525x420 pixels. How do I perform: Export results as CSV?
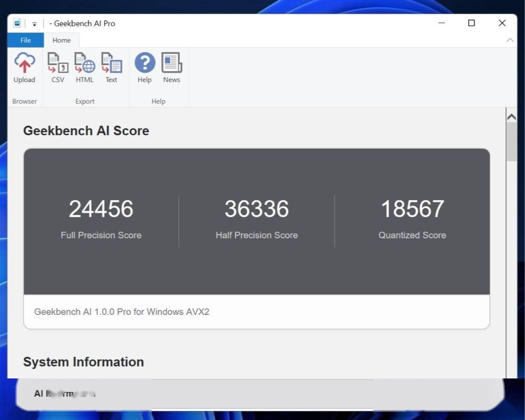pos(58,67)
